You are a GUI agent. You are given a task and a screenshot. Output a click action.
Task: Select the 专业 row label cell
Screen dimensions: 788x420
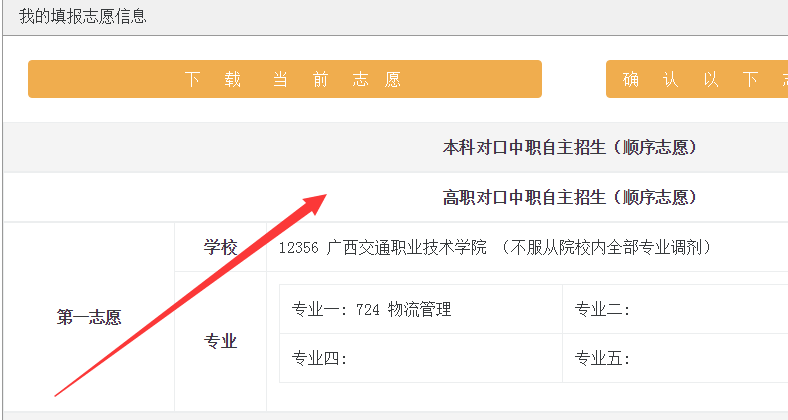(221, 342)
